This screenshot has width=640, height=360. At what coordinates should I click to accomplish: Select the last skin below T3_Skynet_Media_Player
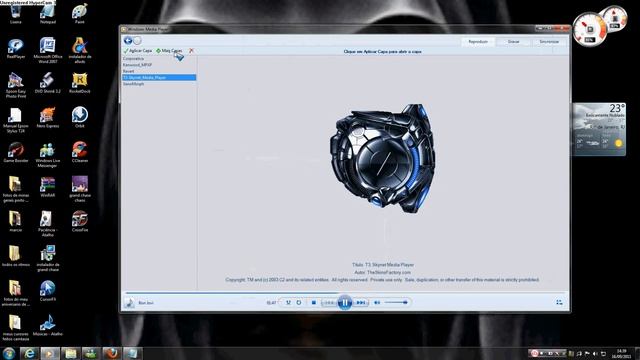click(x=133, y=84)
